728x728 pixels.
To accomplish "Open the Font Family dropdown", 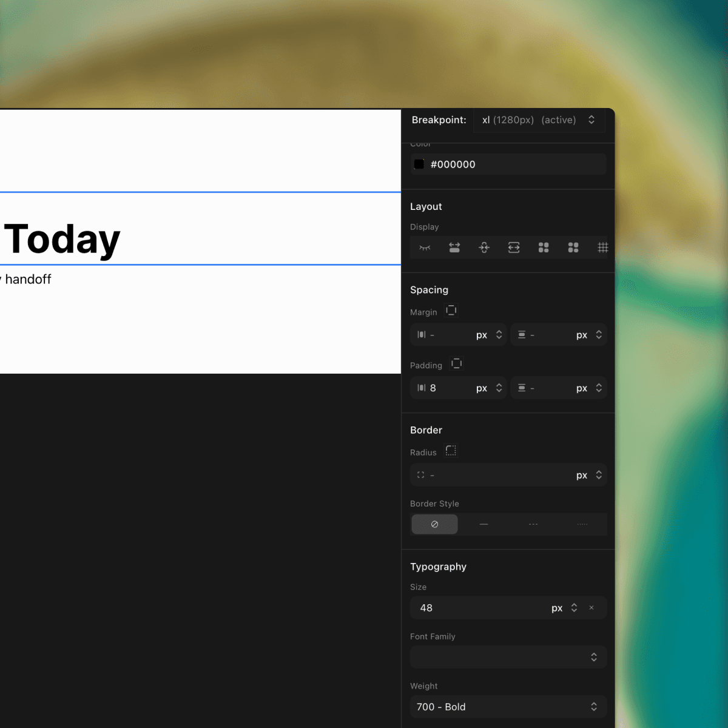I will point(508,657).
